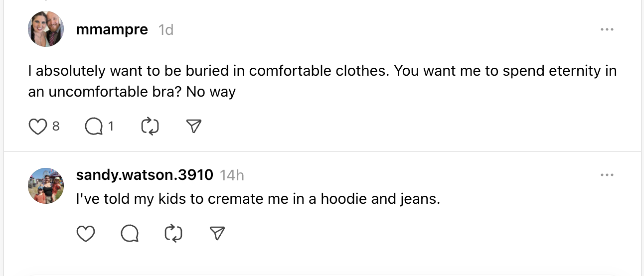644x276 pixels.
Task: Share sandy.watson.3910's reply
Action: [x=217, y=233]
